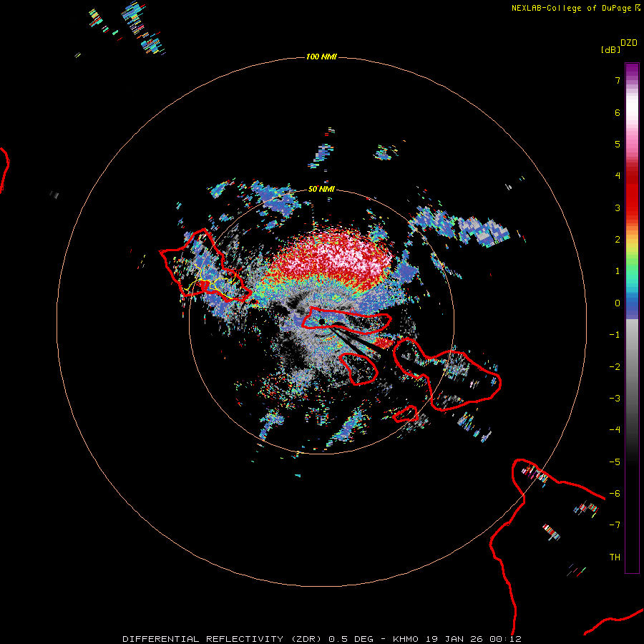
Task: Click the 7 tick label on color scale
Action: click(618, 80)
